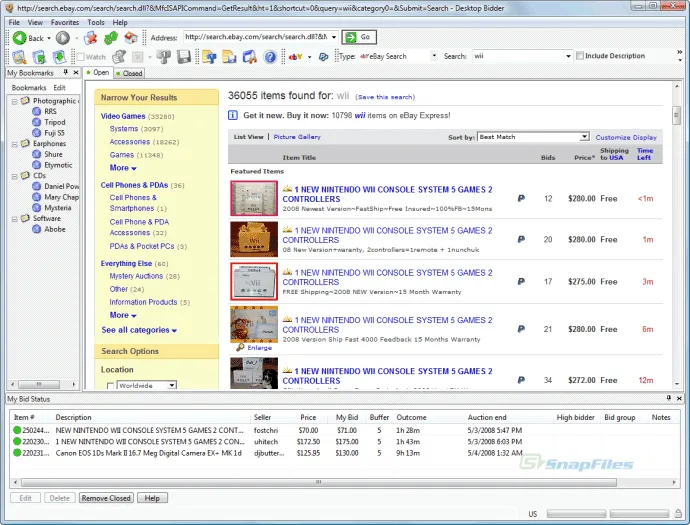Click 'Save this search' link

385,97
